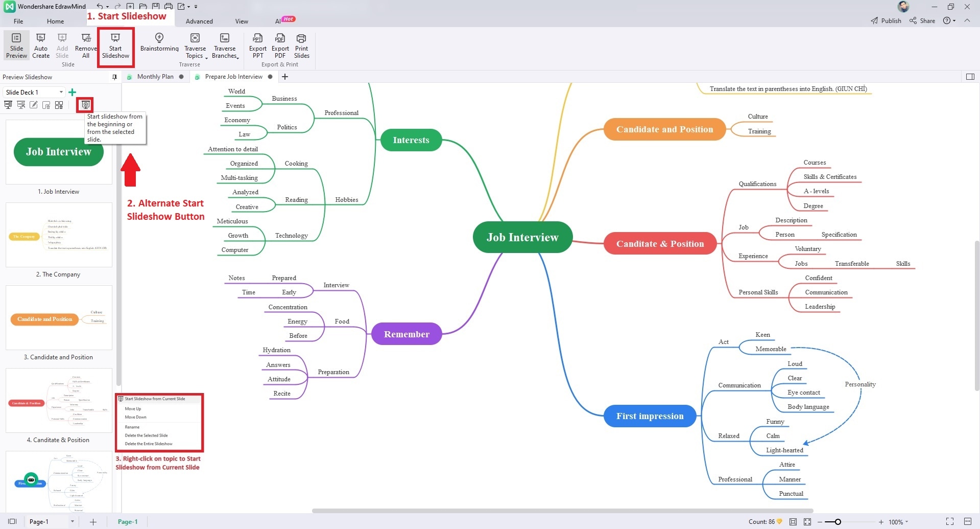
Task: Click the Open folder icon in the title bar
Action: 143,7
